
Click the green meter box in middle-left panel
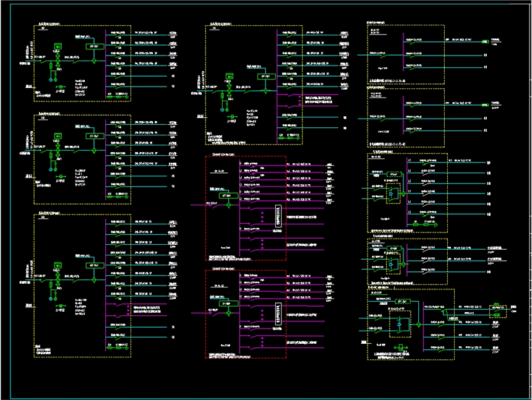coord(58,136)
